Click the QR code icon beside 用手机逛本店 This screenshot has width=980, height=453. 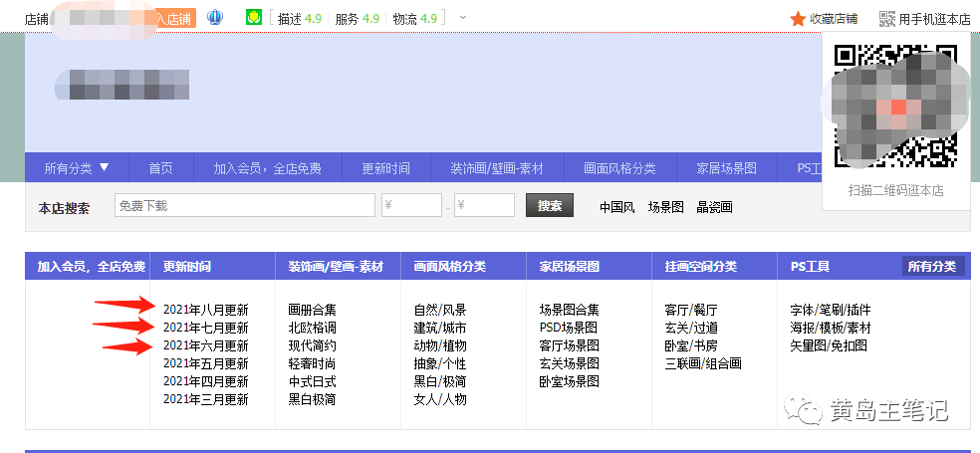tap(887, 19)
